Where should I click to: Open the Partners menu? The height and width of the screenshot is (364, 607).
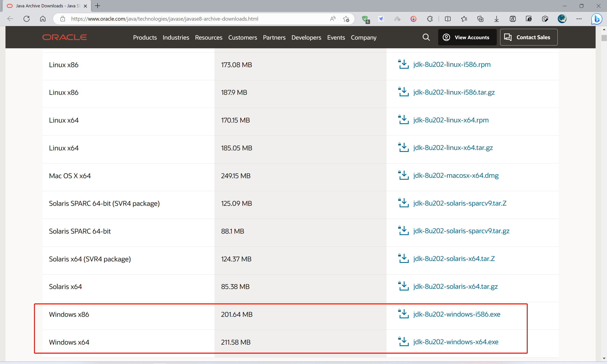(x=274, y=37)
